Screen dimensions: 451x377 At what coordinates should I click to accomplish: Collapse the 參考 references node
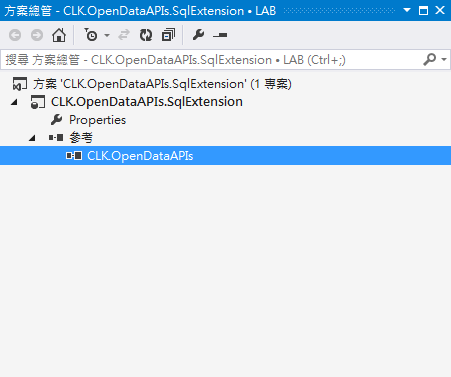[32, 138]
